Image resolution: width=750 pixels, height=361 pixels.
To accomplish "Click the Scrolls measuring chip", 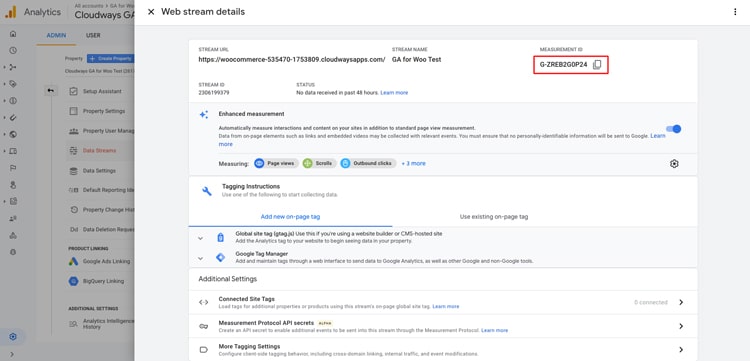I will (x=319, y=164).
